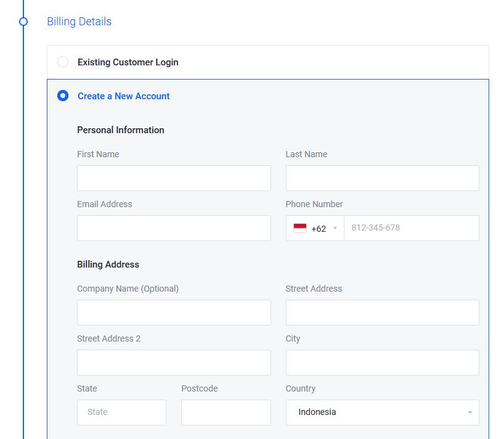
Task: Click inside the Last Name field
Action: (382, 178)
